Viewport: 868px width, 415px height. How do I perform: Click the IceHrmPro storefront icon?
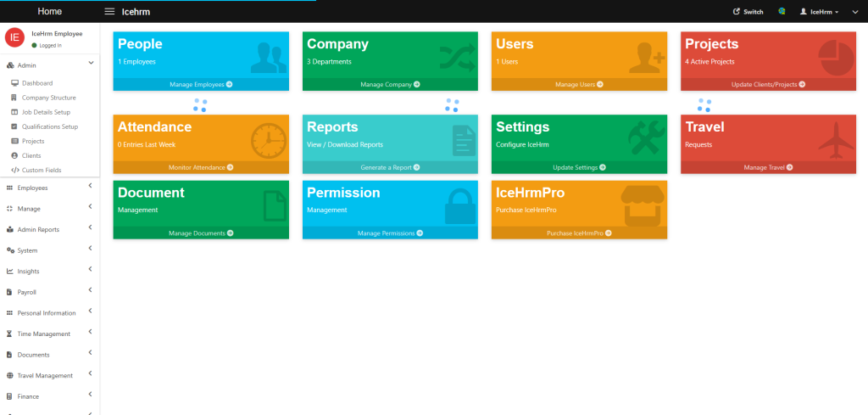point(646,205)
